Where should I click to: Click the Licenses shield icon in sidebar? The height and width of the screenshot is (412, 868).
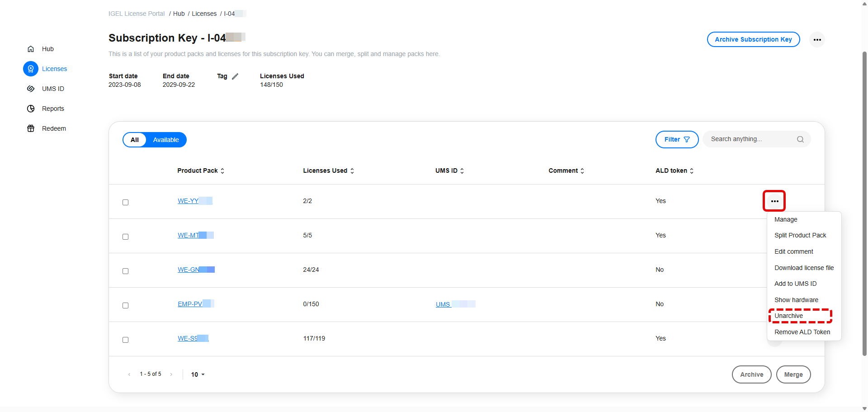[30, 69]
